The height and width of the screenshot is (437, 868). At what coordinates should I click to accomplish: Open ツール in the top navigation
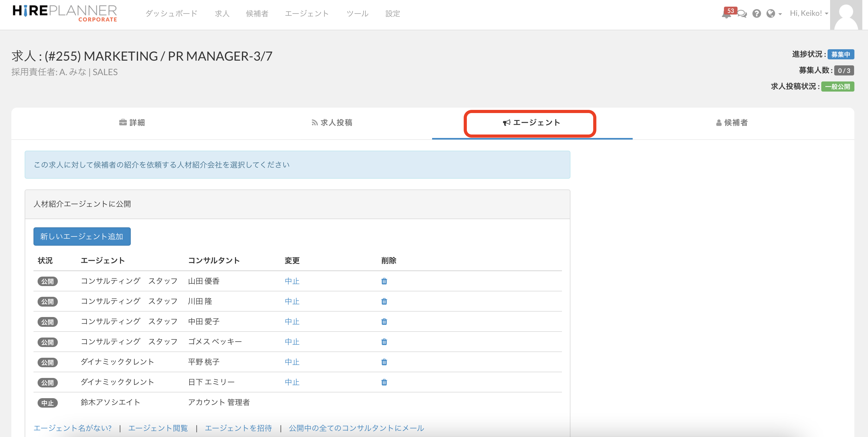tap(357, 14)
